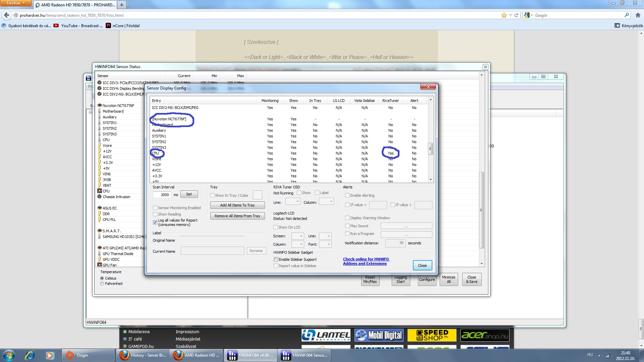
Task: Click the Chassis Intrusion sensor icon
Action: [100, 197]
